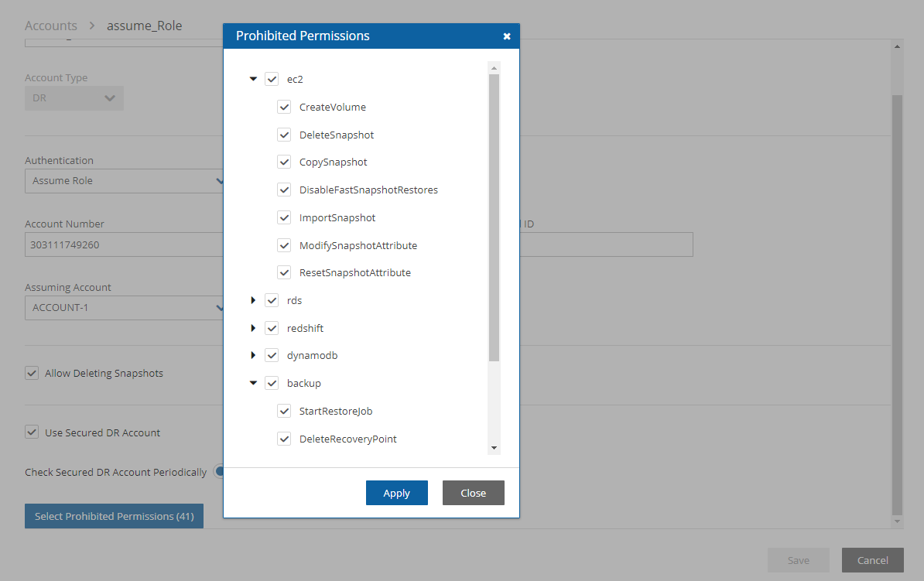
Task: Collapse the ec2 permissions group
Action: tap(253, 79)
